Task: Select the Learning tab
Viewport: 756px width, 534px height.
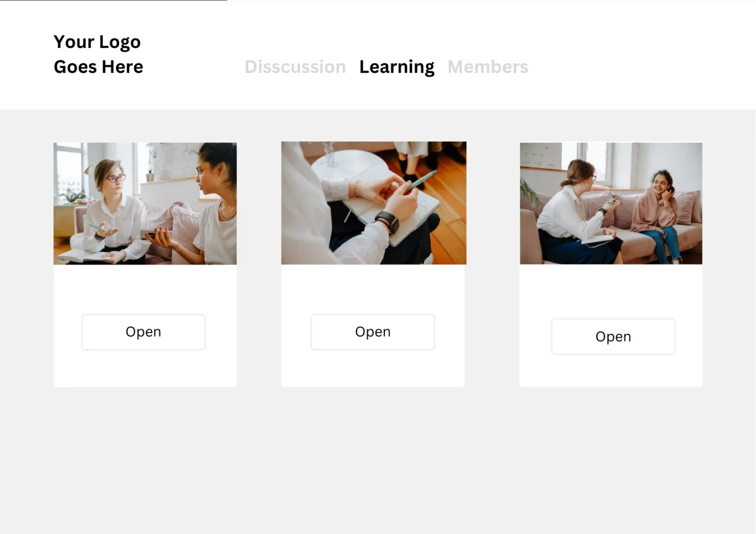Action: 397,67
